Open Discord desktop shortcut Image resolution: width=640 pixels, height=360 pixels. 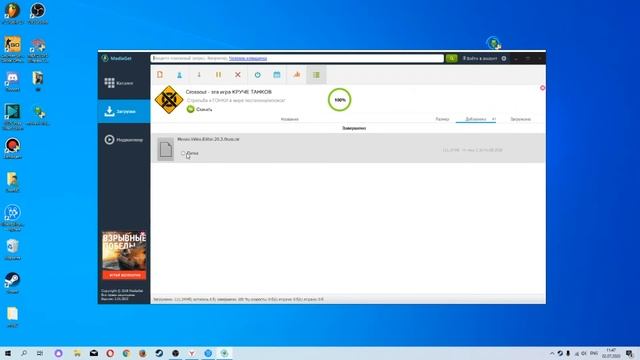tap(12, 81)
